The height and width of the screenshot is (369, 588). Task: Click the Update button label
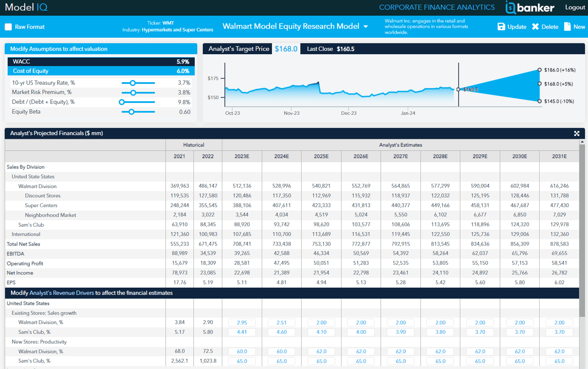pos(517,27)
